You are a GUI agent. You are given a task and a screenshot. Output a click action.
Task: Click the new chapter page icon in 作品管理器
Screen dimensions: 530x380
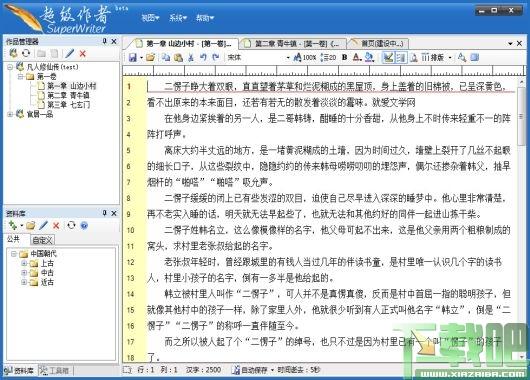click(54, 53)
